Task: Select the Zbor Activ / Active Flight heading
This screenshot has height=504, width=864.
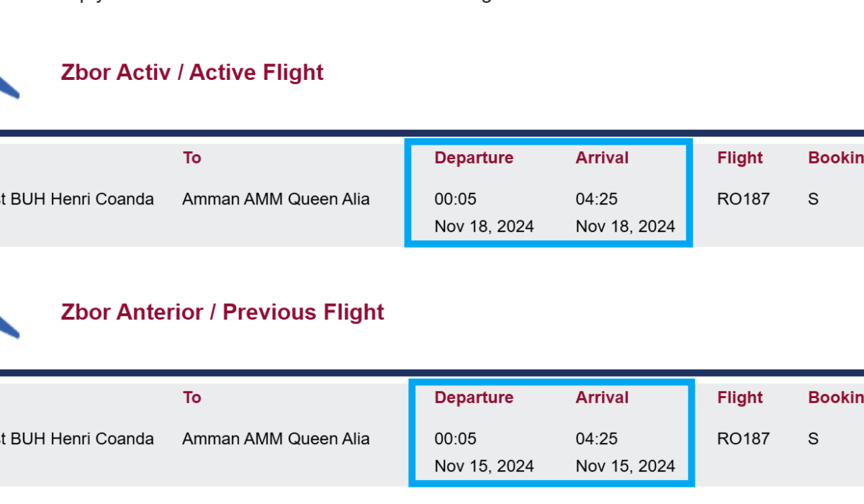Action: [192, 73]
